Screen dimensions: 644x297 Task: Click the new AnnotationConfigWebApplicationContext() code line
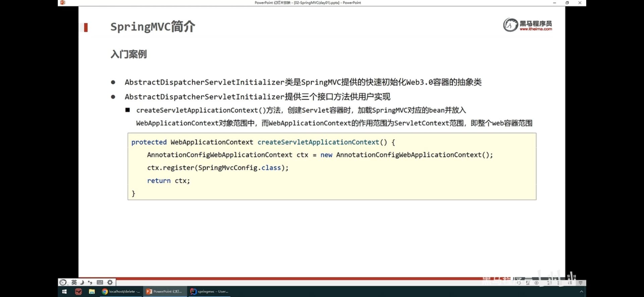320,155
